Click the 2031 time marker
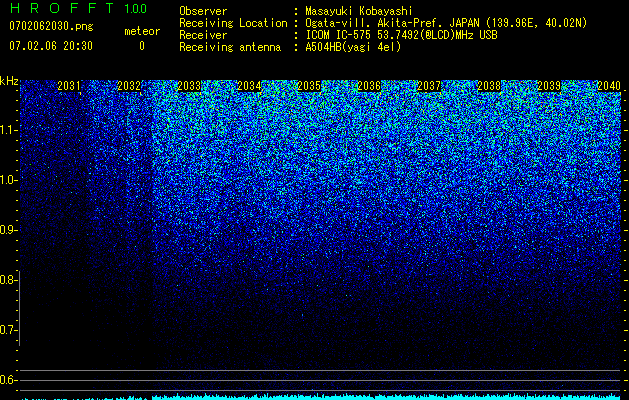The image size is (629, 400). [x=69, y=86]
